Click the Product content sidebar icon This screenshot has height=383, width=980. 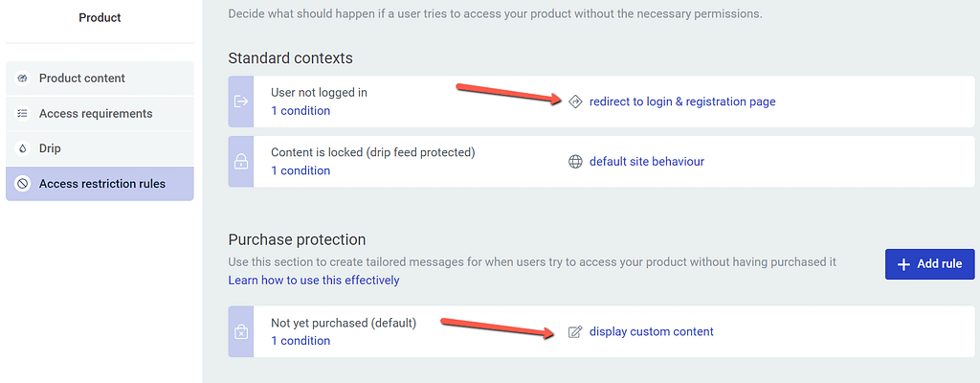(23, 79)
